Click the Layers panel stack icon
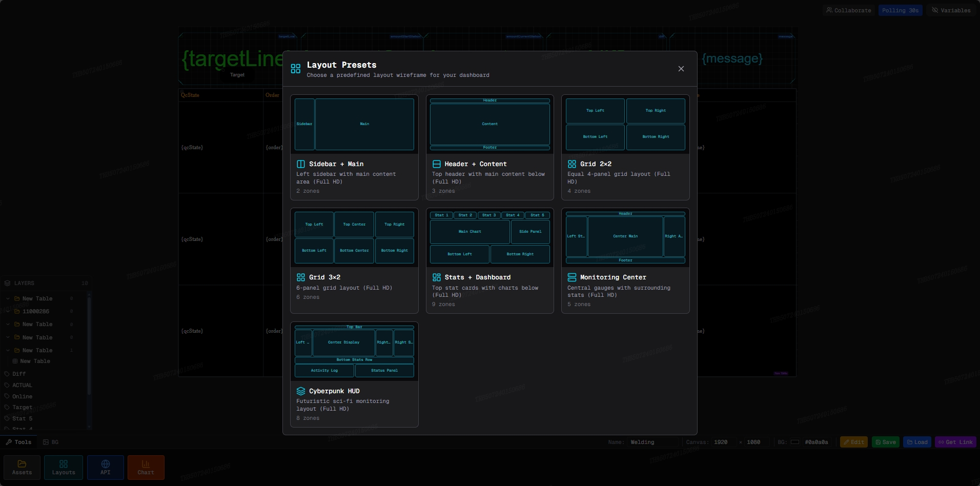 click(x=8, y=283)
